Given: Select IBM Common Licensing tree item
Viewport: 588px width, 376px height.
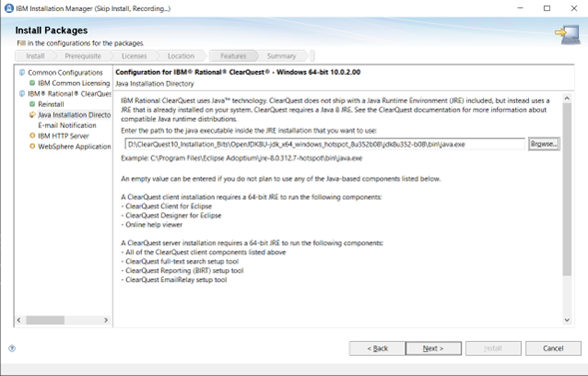Looking at the screenshot, I should (x=74, y=83).
